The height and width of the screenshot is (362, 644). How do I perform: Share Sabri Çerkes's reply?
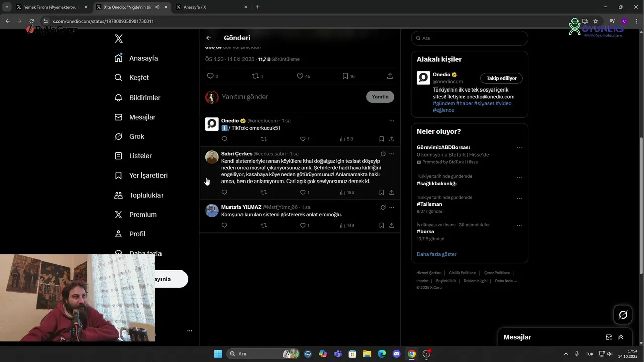[391, 192]
